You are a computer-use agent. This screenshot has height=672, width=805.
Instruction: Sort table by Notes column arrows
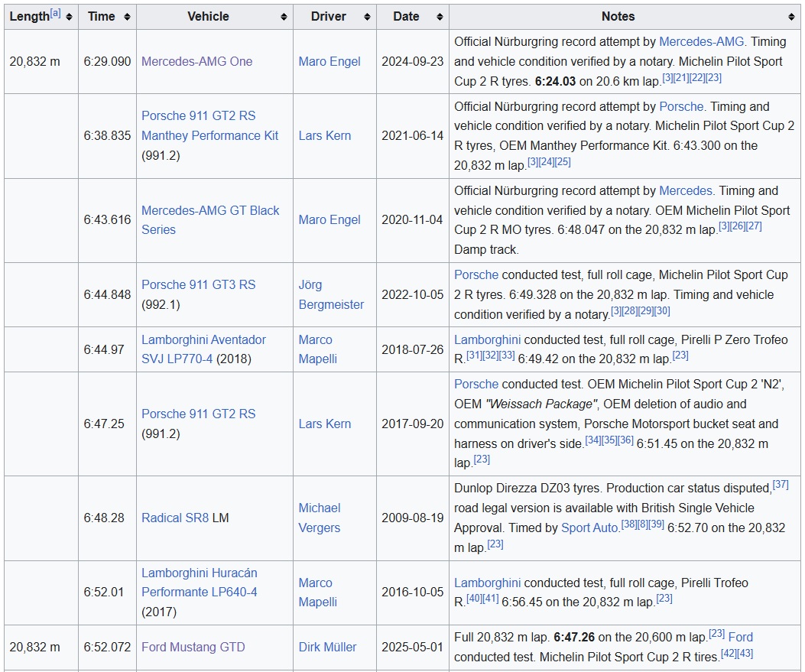(x=791, y=17)
